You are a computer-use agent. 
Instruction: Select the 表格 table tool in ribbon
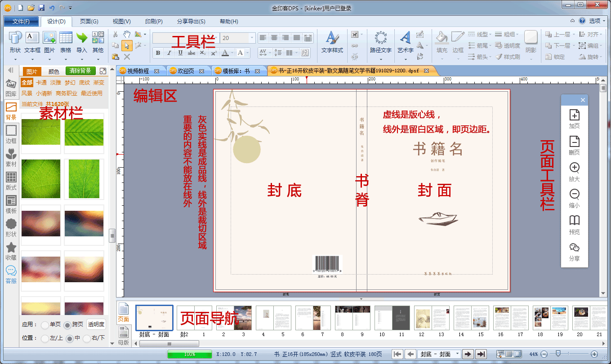(66, 42)
